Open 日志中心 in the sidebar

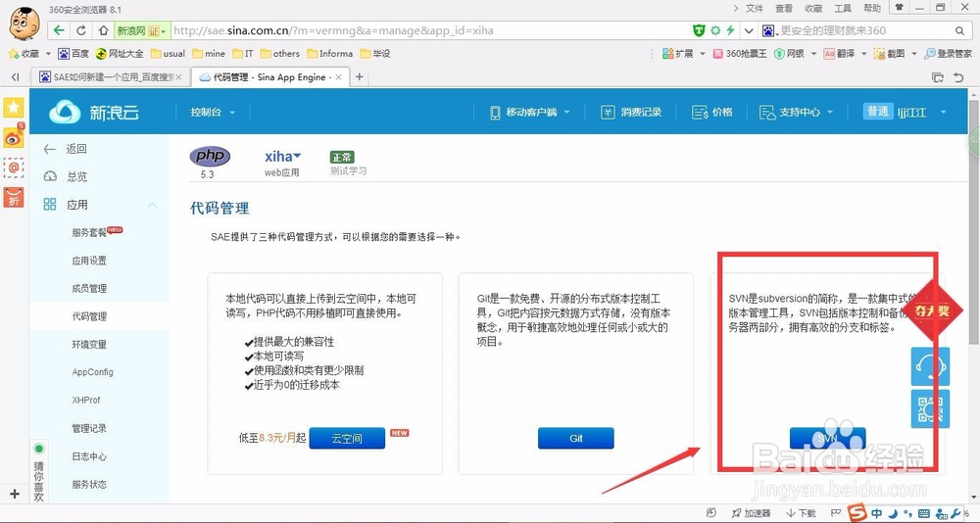(89, 456)
